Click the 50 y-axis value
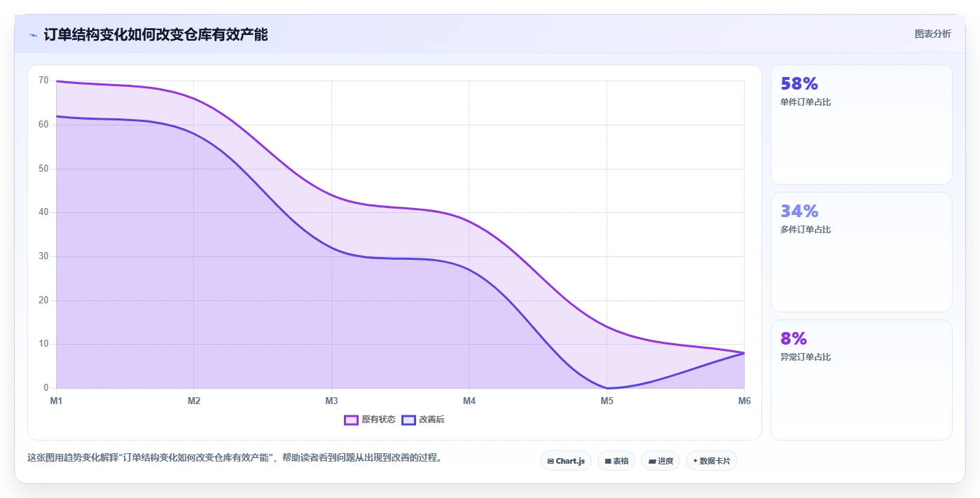The image size is (980, 498). (43, 169)
